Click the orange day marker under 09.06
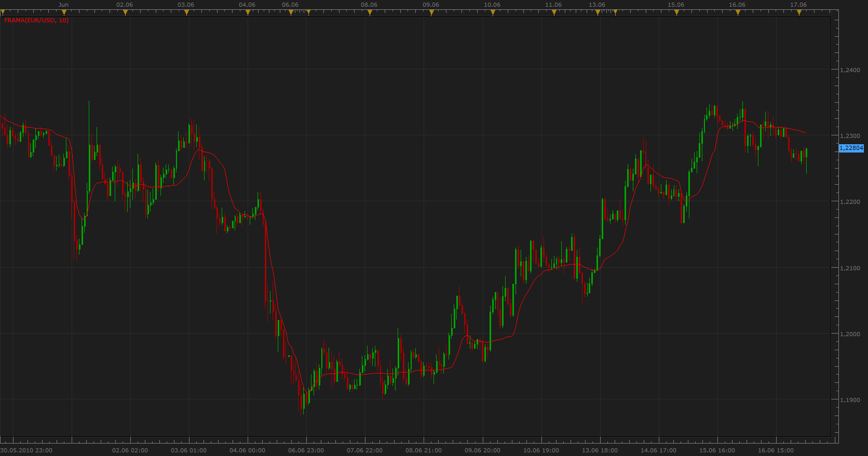The height and width of the screenshot is (456, 868). tap(431, 13)
